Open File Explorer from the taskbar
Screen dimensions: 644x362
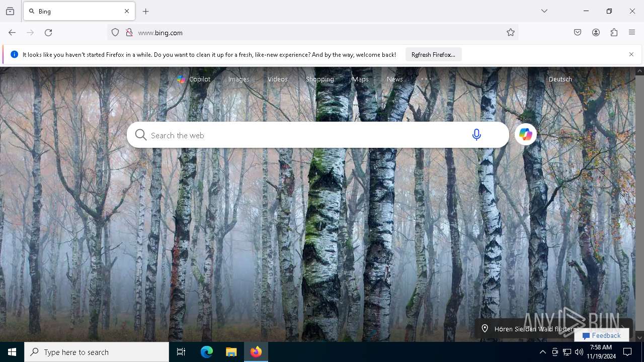231,352
